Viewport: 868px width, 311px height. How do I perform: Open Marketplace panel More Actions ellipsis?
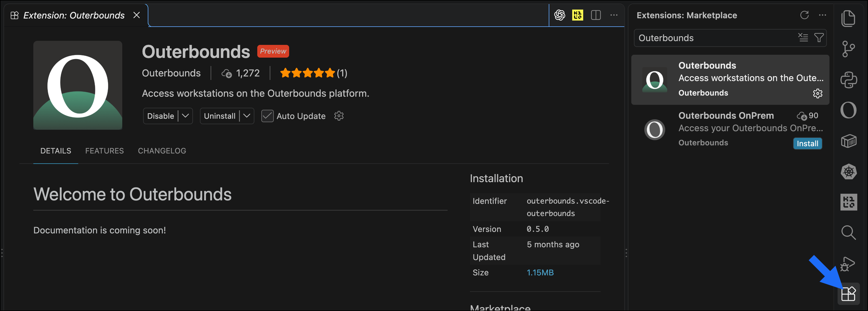point(823,15)
